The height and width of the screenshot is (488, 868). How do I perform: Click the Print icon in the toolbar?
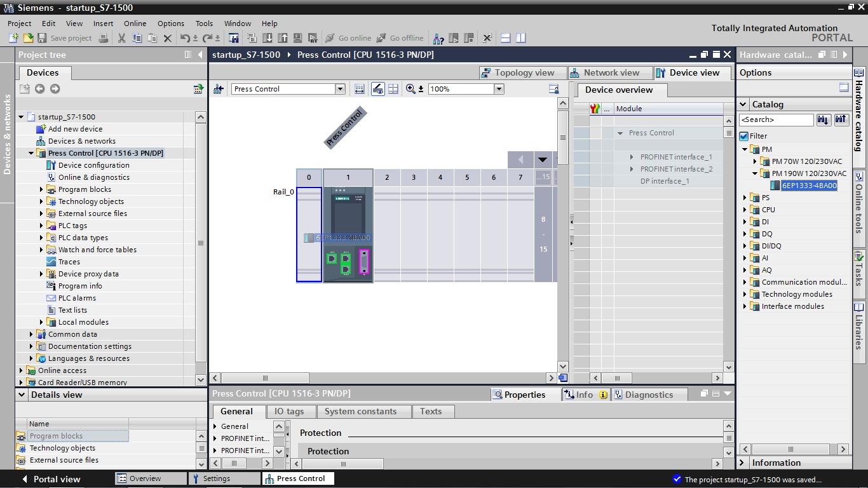coord(104,38)
